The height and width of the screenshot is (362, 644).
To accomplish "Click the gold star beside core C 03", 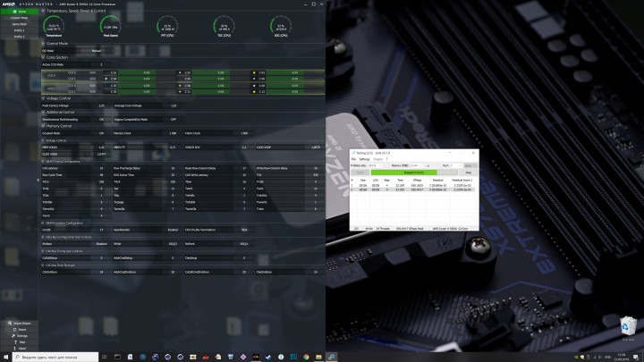I will click(254, 72).
